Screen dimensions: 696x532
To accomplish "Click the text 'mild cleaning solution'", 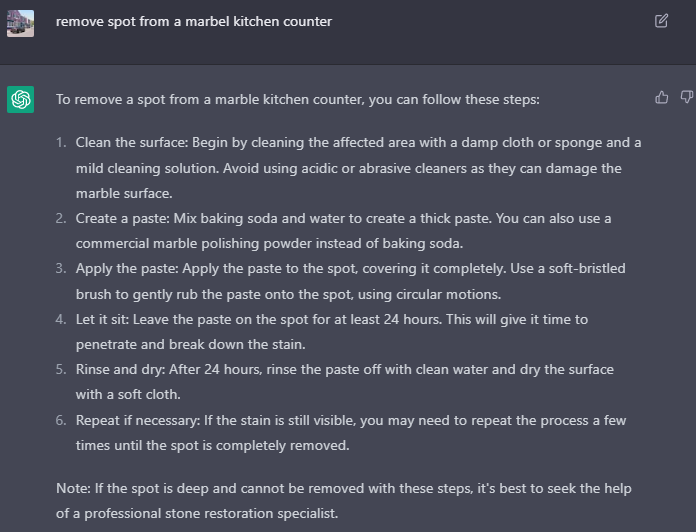I will tap(147, 169).
